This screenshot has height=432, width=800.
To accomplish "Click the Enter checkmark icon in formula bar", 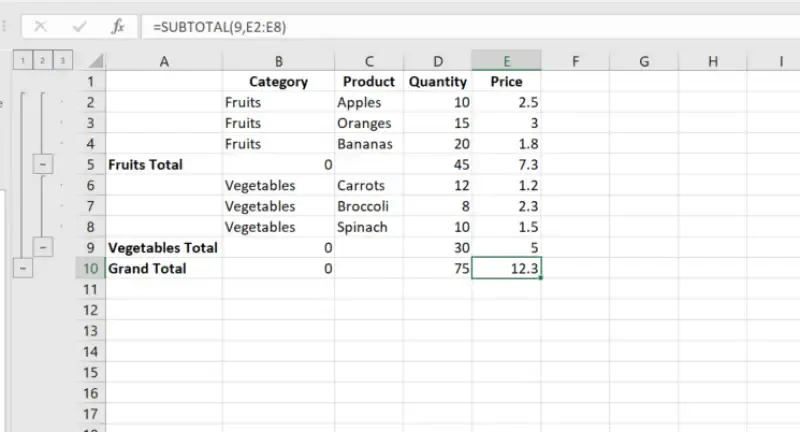I will (x=79, y=27).
